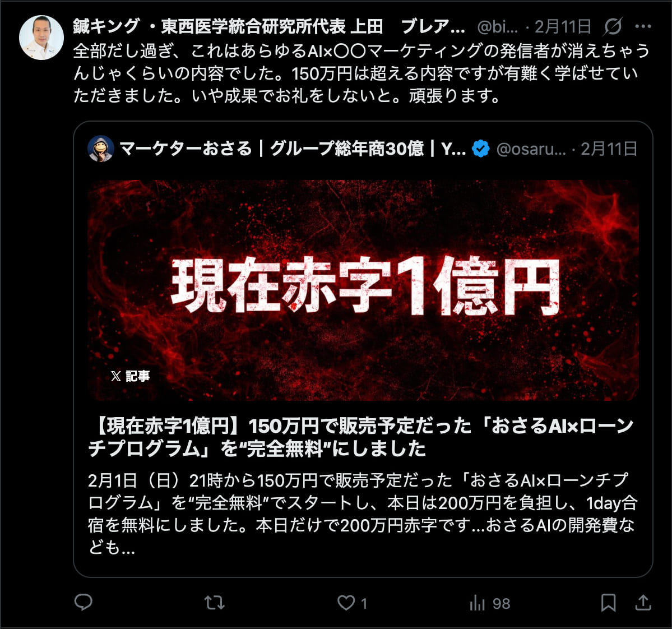Click the X 記事 article label

[x=130, y=376]
